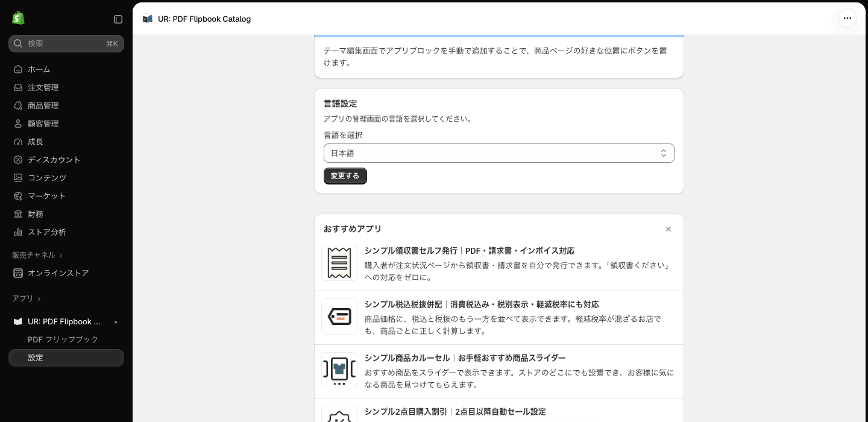Click the 商品管理 tag icon
The image size is (868, 422).
(18, 105)
